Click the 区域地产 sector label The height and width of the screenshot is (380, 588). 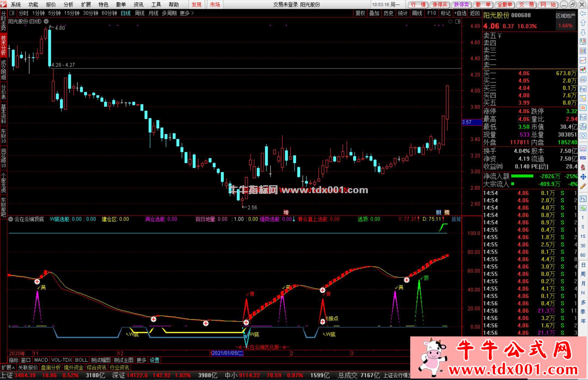(566, 16)
